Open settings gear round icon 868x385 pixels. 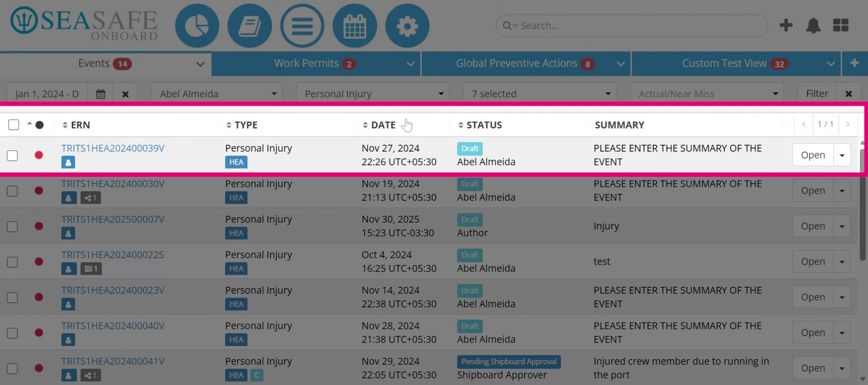pyautogui.click(x=407, y=26)
